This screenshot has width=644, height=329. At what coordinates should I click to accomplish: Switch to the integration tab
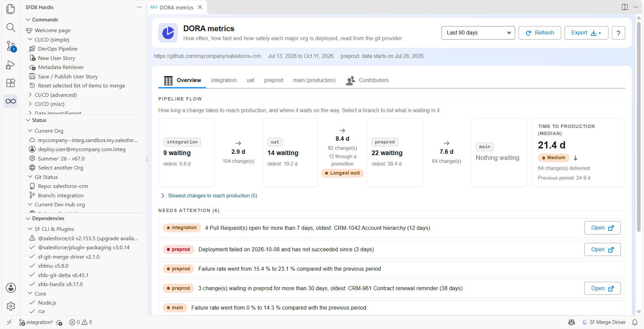(x=224, y=80)
